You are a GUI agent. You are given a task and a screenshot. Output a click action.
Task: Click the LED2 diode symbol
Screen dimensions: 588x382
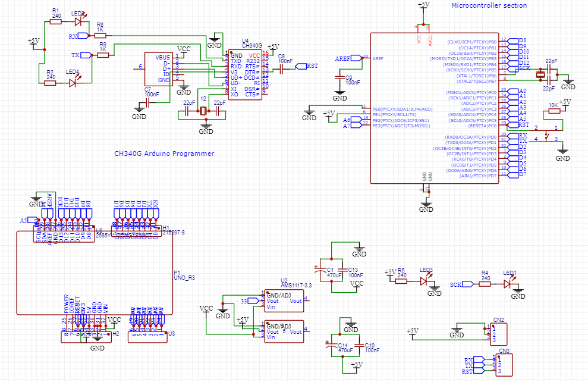(78, 21)
